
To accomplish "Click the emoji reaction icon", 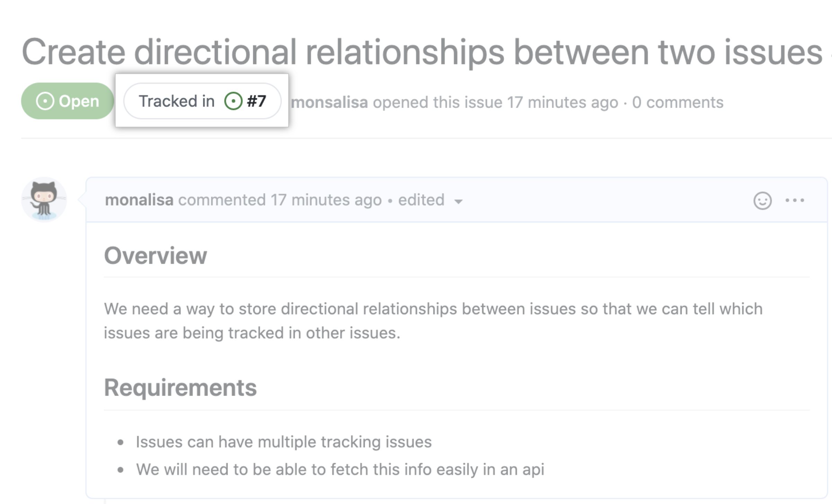I will pyautogui.click(x=762, y=199).
